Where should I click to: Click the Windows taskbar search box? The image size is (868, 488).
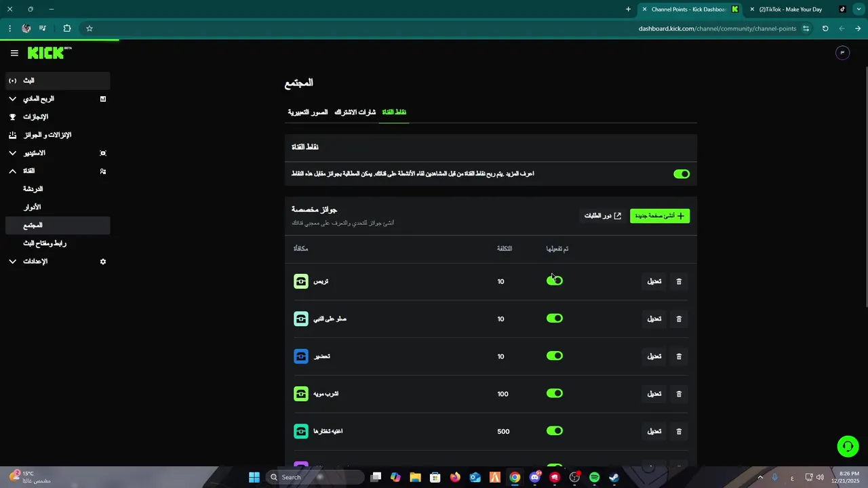click(x=314, y=477)
